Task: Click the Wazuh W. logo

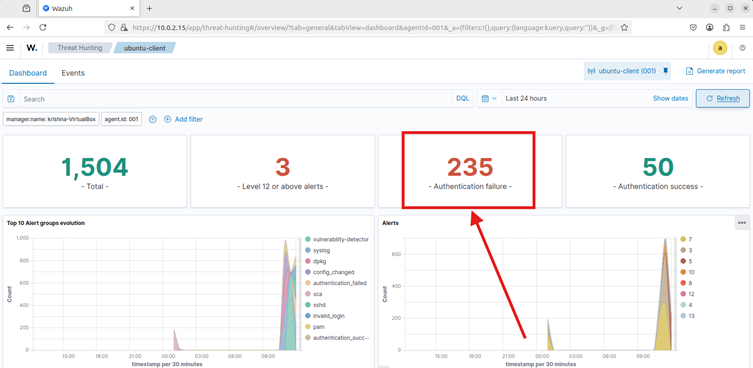Action: (x=32, y=48)
